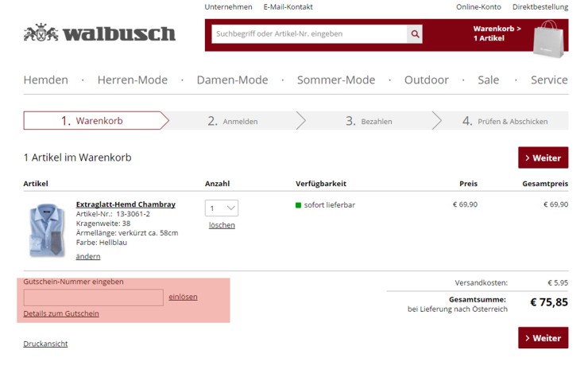Open the Unternehmen link
Viewport: 588px width, 385px height.
[228, 6]
